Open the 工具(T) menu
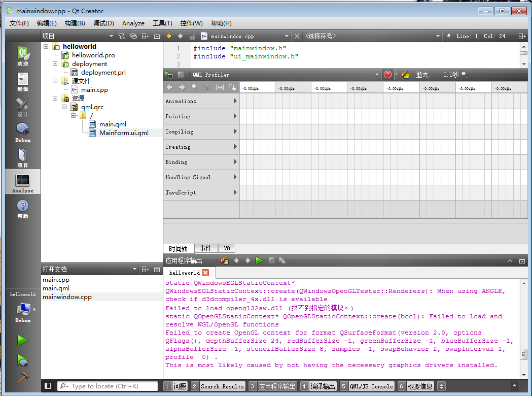The height and width of the screenshot is (396, 532). click(x=162, y=23)
